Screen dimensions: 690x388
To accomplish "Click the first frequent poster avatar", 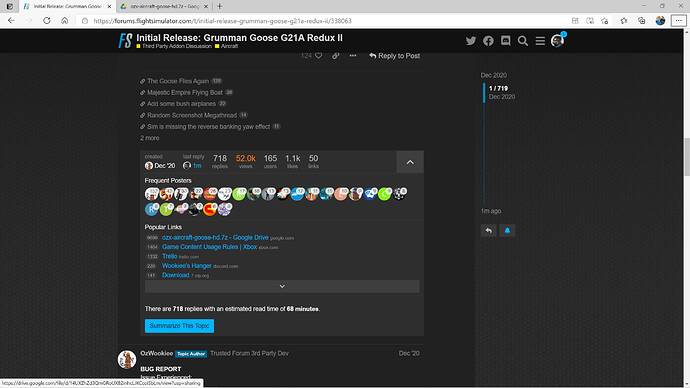I will [x=151, y=194].
